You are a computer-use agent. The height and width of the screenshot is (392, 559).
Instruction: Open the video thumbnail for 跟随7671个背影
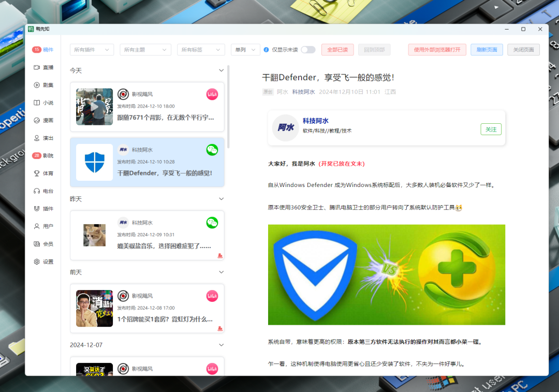coord(95,107)
